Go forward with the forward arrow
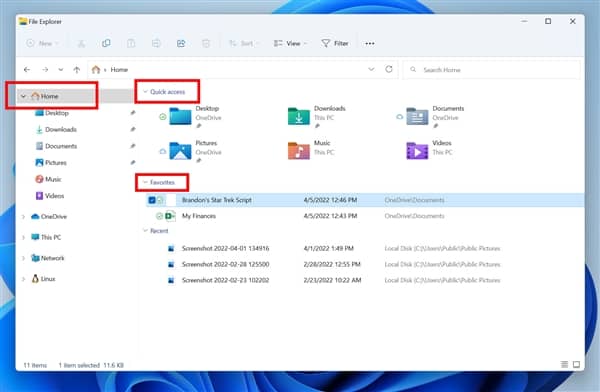Image resolution: width=600 pixels, height=392 pixels. click(45, 69)
